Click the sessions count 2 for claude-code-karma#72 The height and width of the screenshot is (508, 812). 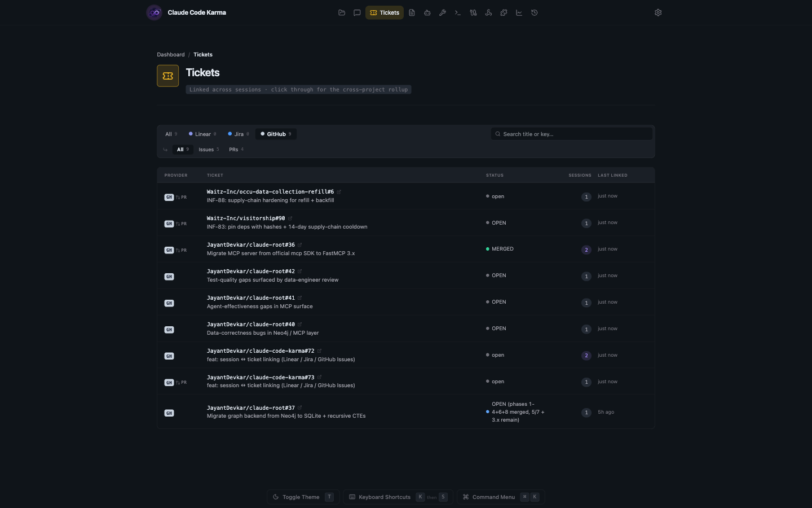click(586, 356)
